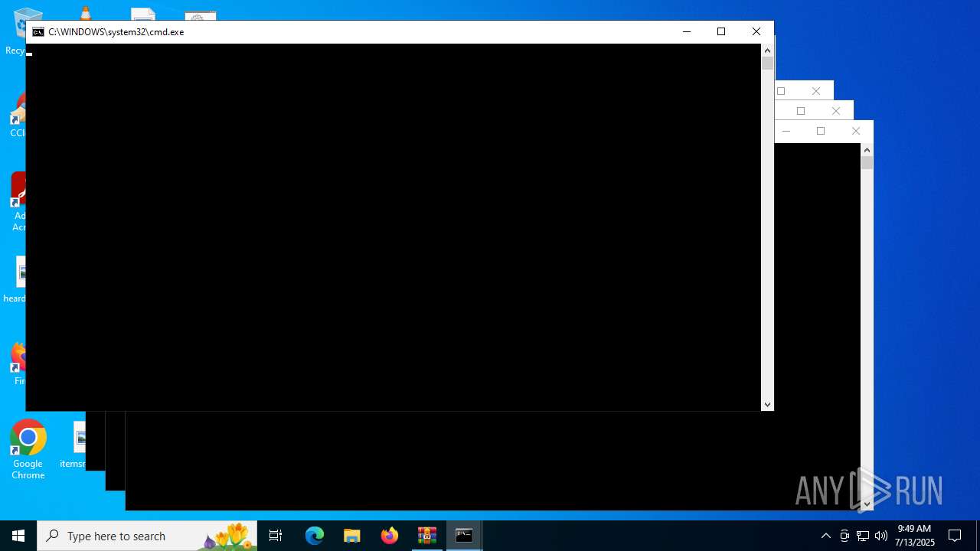Click the cmd.exe window title text
Viewport: 980px width, 551px height.
click(116, 32)
